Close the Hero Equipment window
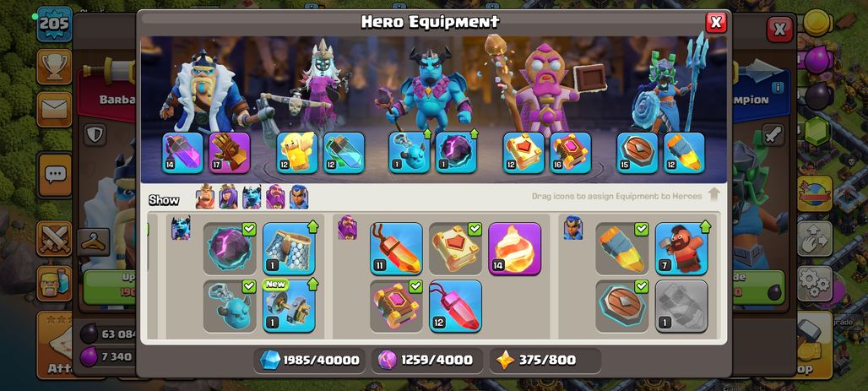 click(716, 22)
